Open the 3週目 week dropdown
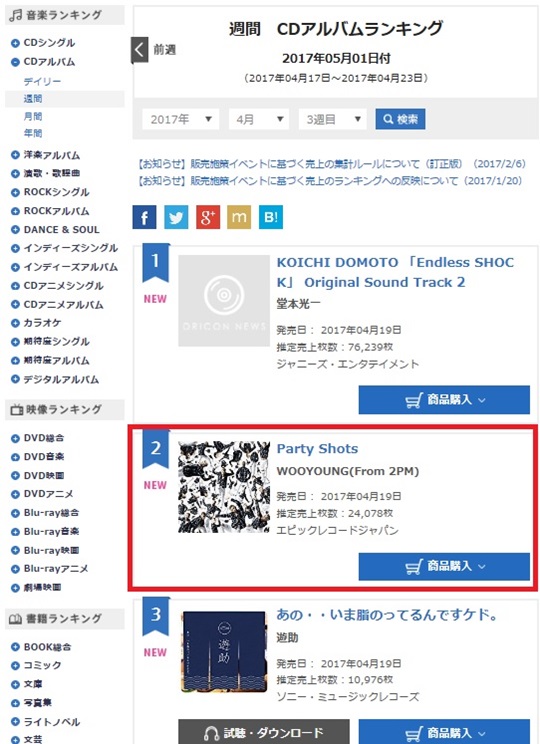540x744 pixels. [332, 119]
